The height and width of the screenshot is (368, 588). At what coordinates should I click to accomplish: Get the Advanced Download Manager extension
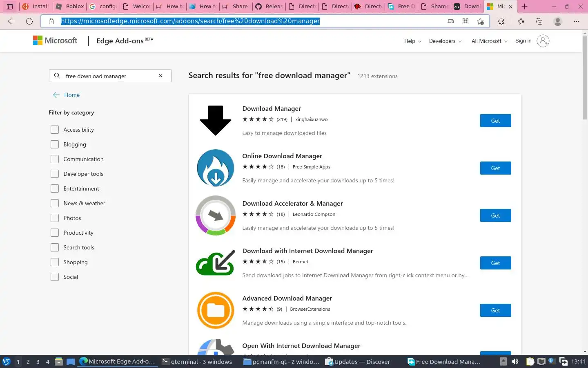pos(495,310)
